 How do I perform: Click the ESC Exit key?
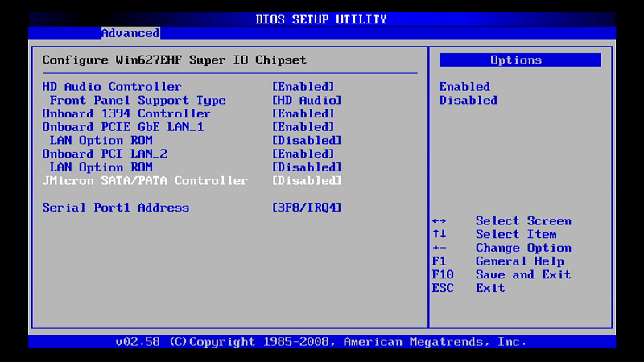(442, 288)
